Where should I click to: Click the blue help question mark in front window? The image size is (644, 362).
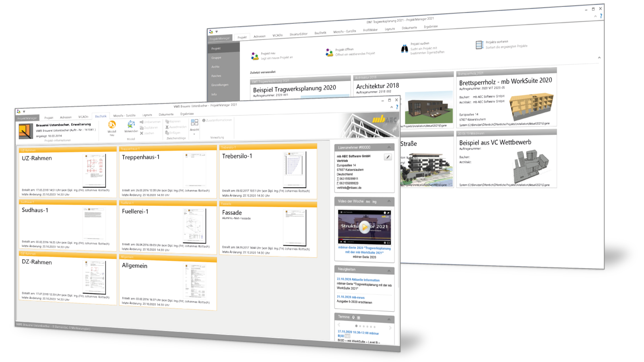[x=397, y=107]
